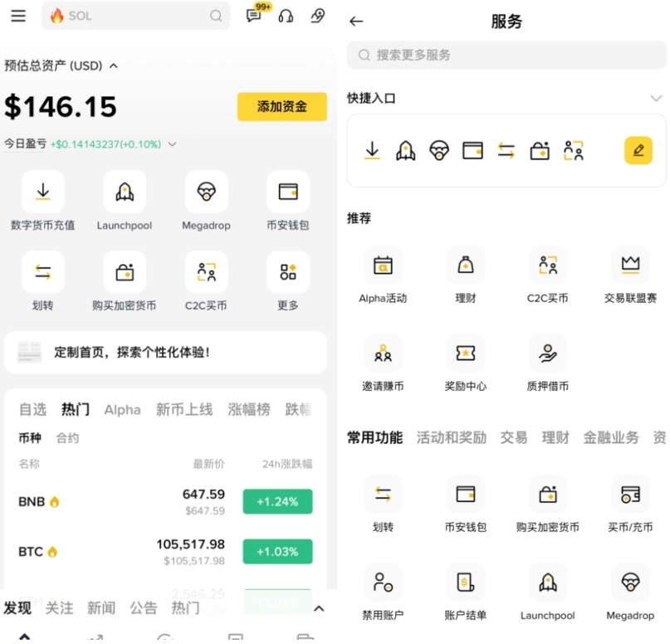The width and height of the screenshot is (670, 644).
Task: Contact support via the headset icon
Action: 286,17
